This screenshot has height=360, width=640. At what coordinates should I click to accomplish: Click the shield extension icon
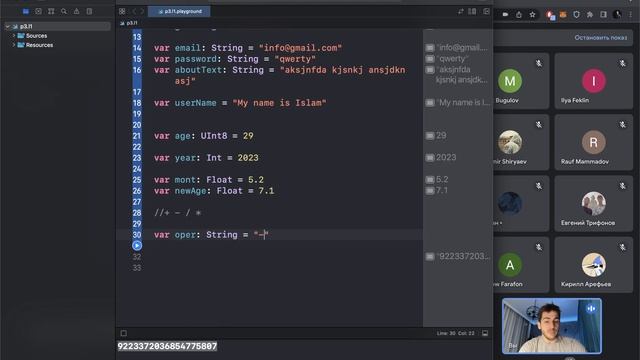pos(576,15)
